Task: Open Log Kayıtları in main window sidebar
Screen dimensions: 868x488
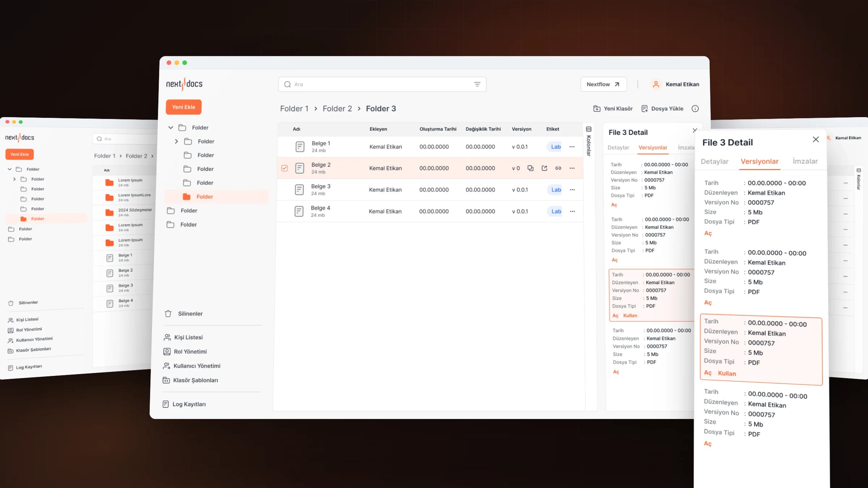Action: 184,404
